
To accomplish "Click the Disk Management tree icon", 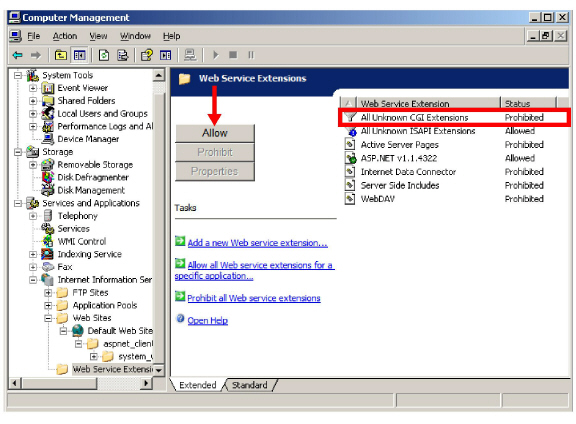I will pyautogui.click(x=48, y=190).
